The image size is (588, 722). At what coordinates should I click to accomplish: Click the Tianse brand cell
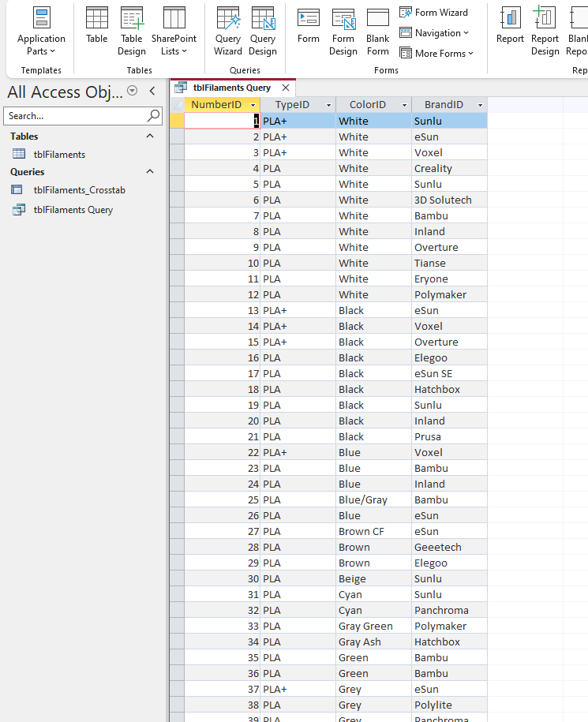449,263
